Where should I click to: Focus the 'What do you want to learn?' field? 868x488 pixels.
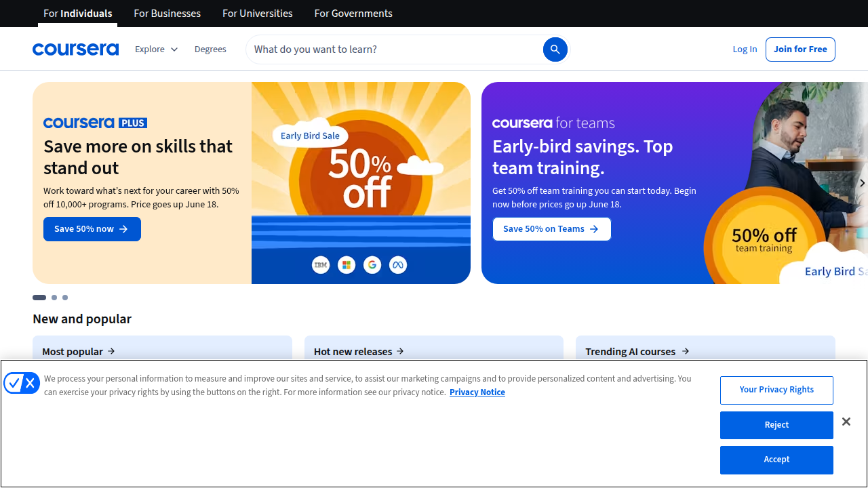(x=395, y=49)
